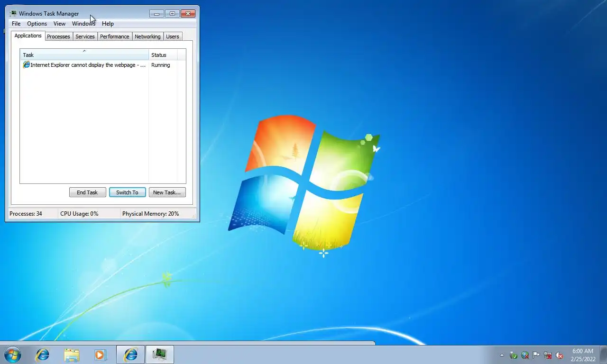
Task: Click the network connection tray icon
Action: click(x=548, y=355)
